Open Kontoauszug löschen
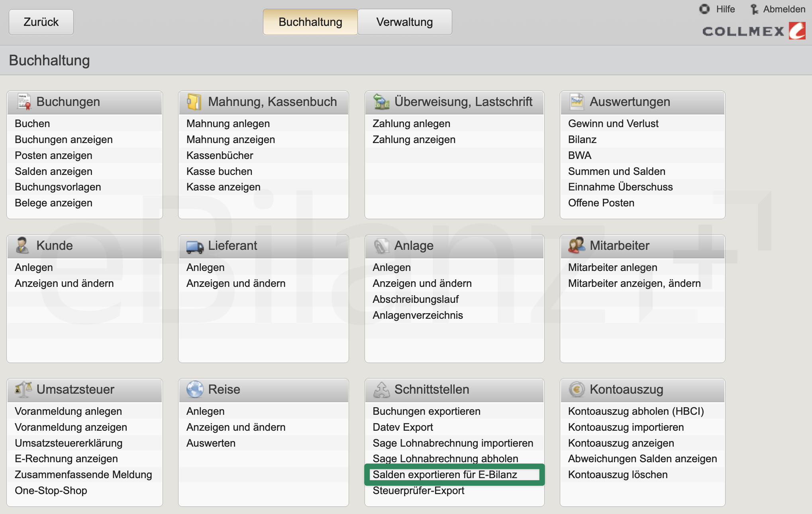The height and width of the screenshot is (514, 812). (618, 475)
